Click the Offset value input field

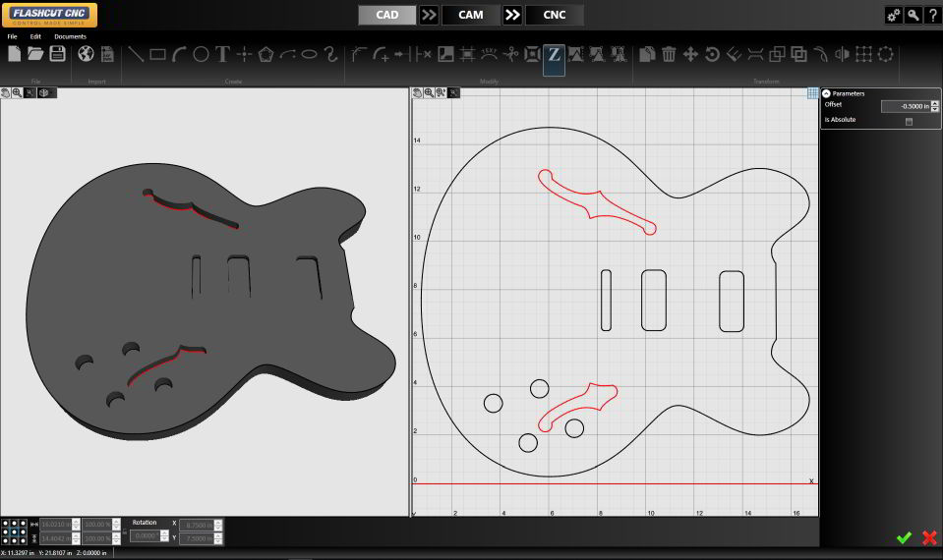tap(906, 106)
